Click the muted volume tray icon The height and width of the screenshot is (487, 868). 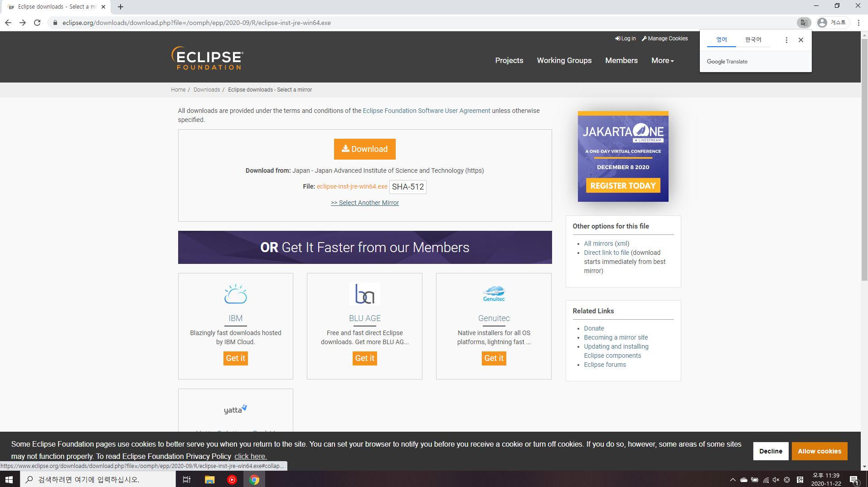(x=776, y=480)
